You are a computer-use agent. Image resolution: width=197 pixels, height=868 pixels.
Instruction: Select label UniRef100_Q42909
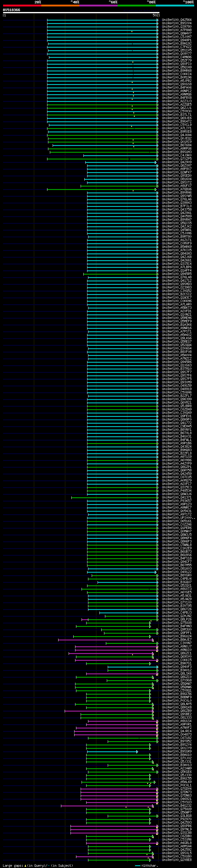177,162
